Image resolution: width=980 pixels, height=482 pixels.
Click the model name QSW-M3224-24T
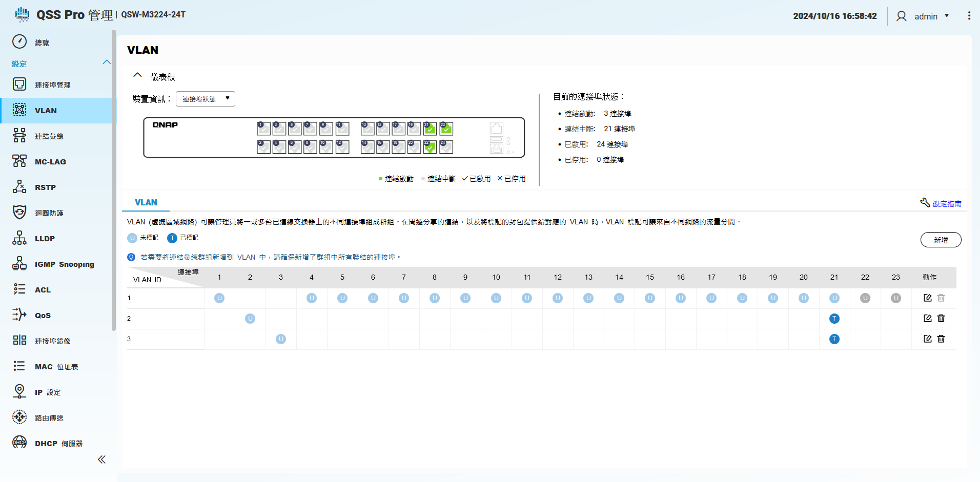tap(153, 15)
